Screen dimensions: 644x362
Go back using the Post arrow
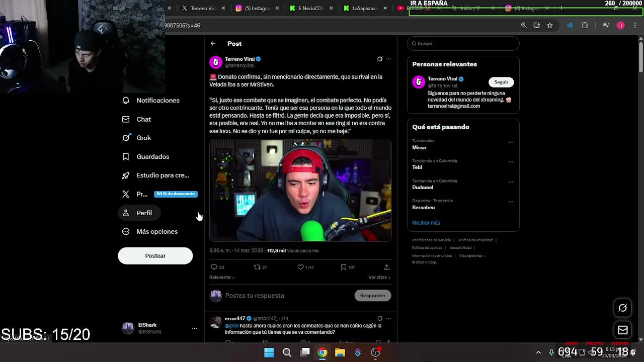click(213, 44)
